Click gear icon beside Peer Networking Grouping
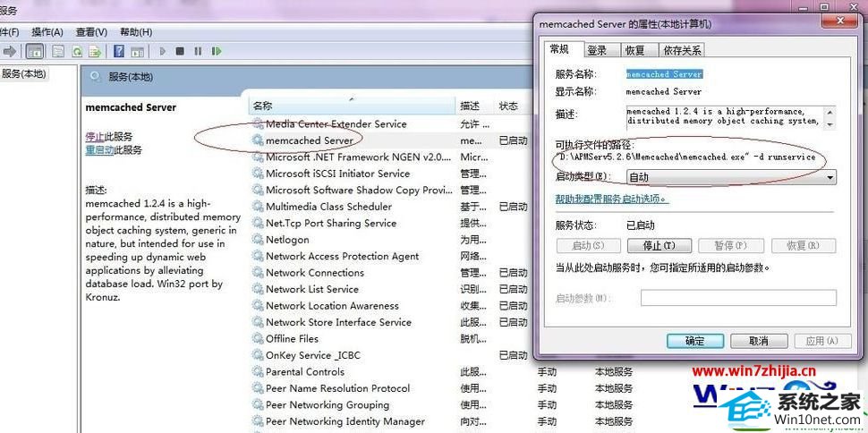This screenshot has width=868, height=433. pos(258,404)
